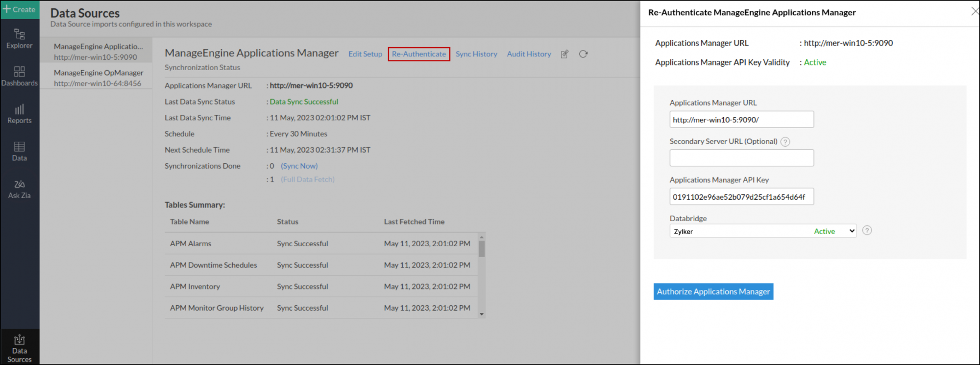
Task: Click the refresh icon next to Audit History
Action: 583,54
